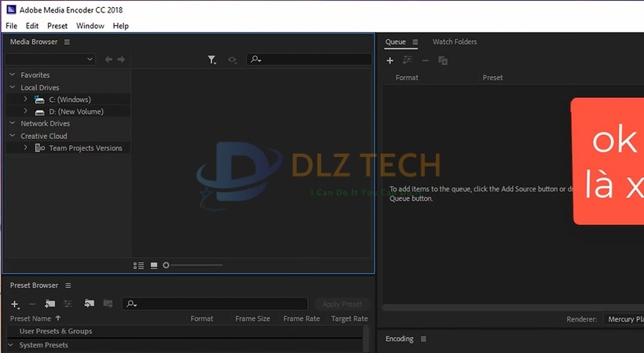The height and width of the screenshot is (353, 644).
Task: Open the Renderer dropdown
Action: click(x=623, y=319)
